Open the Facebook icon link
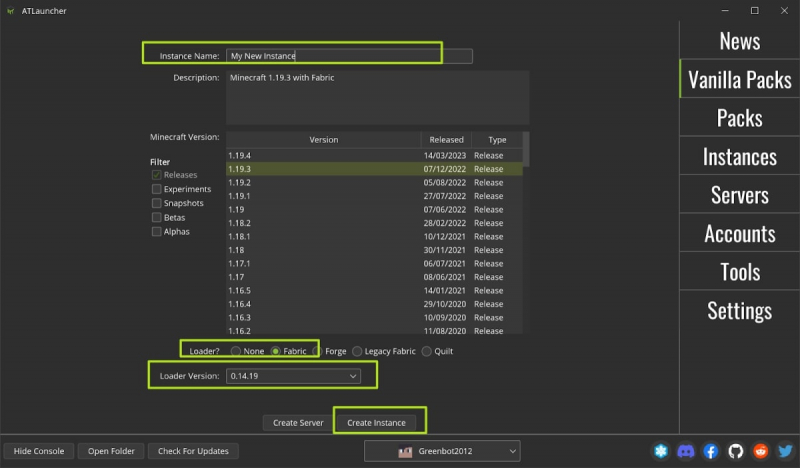Image resolution: width=800 pixels, height=468 pixels. click(711, 452)
